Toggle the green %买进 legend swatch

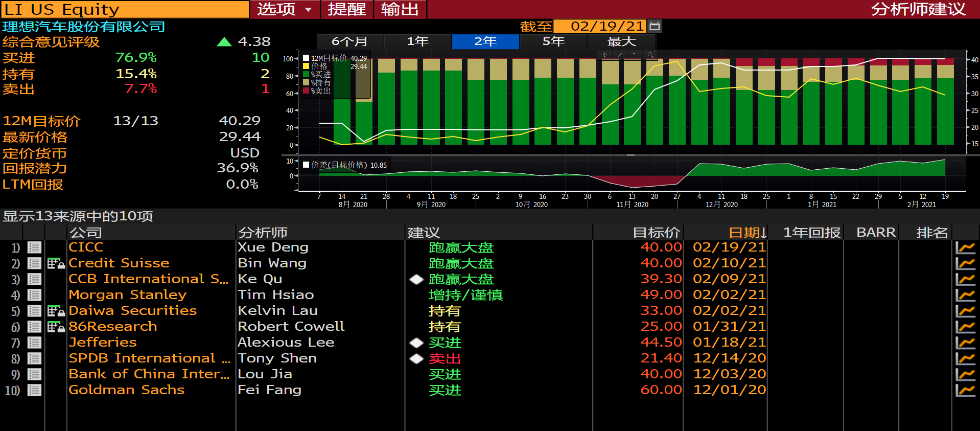[x=306, y=75]
